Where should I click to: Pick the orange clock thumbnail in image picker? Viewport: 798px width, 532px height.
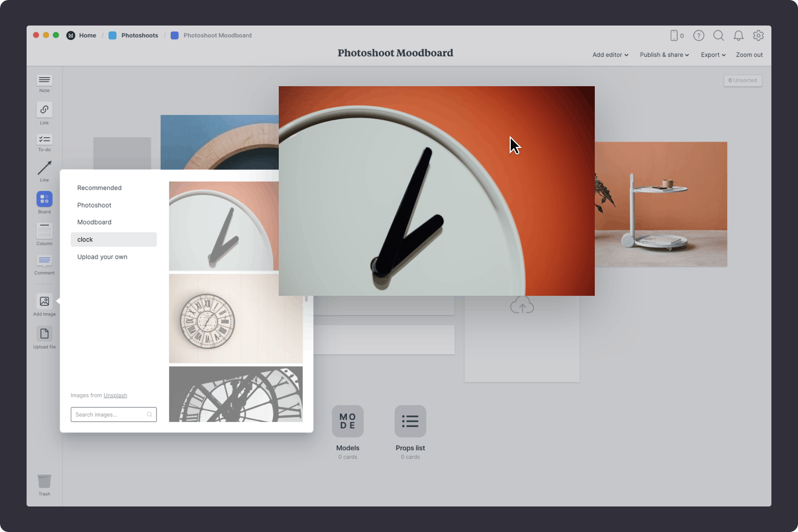pos(223,226)
